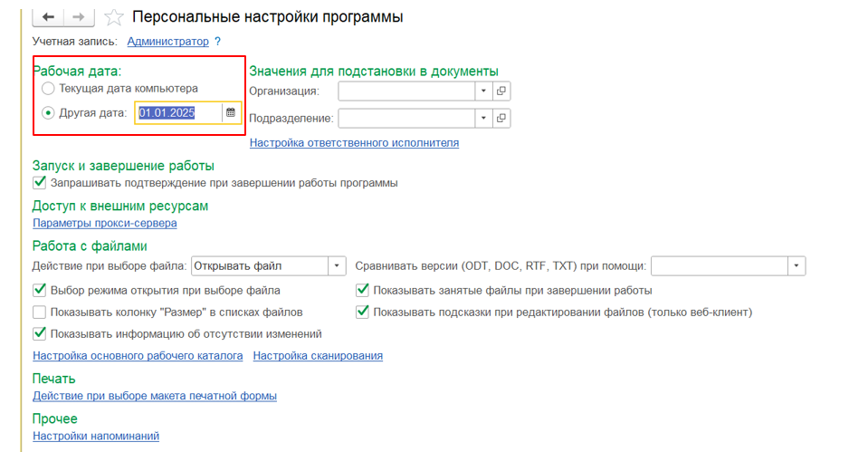Click the Открывать файл combo box field
Viewport: 868px width, 452px height.
point(260,266)
